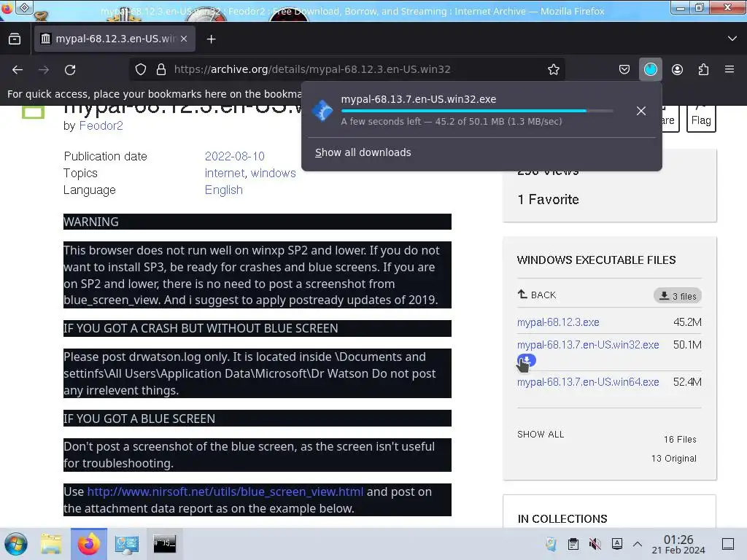Image resolution: width=747 pixels, height=560 pixels.
Task: Open Firefox application hamburger menu
Action: coord(729,69)
